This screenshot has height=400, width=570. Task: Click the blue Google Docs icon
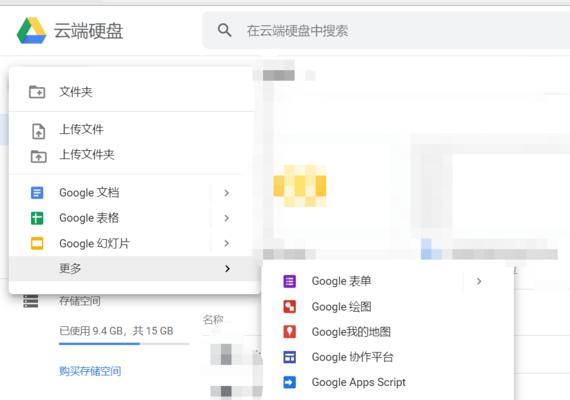[x=37, y=193]
